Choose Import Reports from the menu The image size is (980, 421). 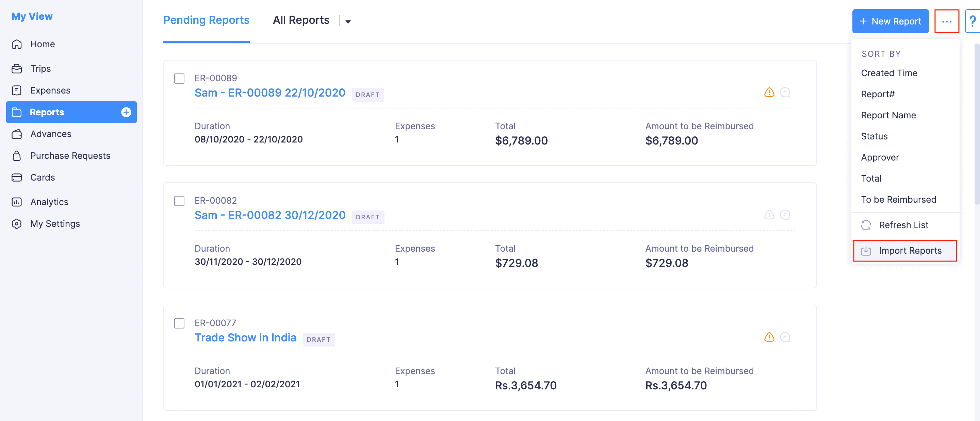tap(910, 251)
